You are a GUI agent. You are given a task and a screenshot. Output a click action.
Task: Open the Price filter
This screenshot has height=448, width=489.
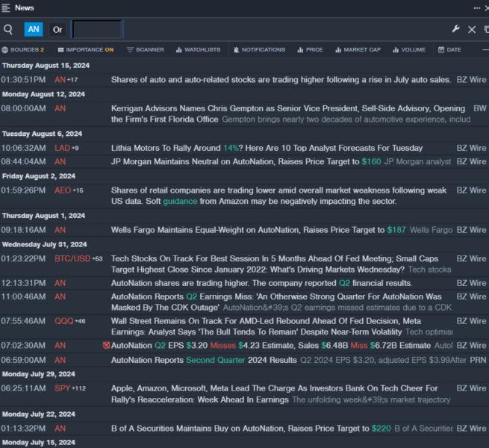coord(310,49)
